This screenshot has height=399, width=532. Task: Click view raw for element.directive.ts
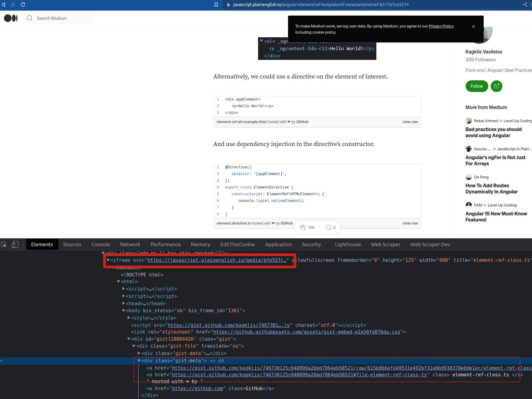[410, 223]
